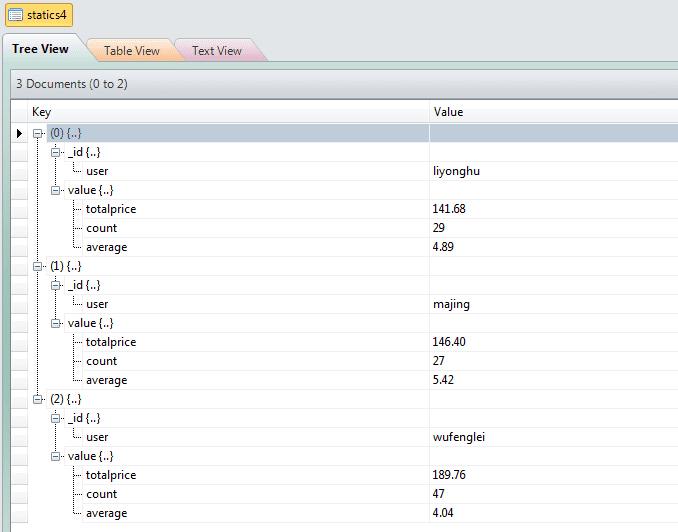Select count key in document (1)
678x532 pixels.
pyautogui.click(x=101, y=361)
